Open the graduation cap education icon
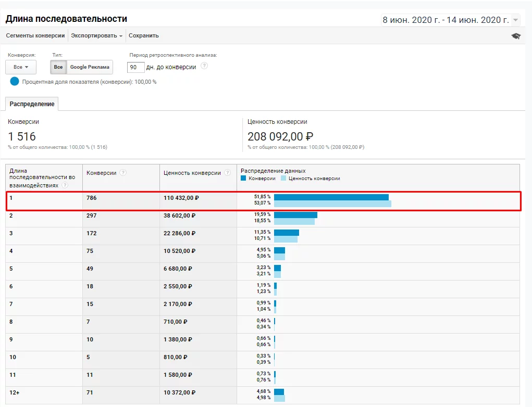 [x=516, y=36]
